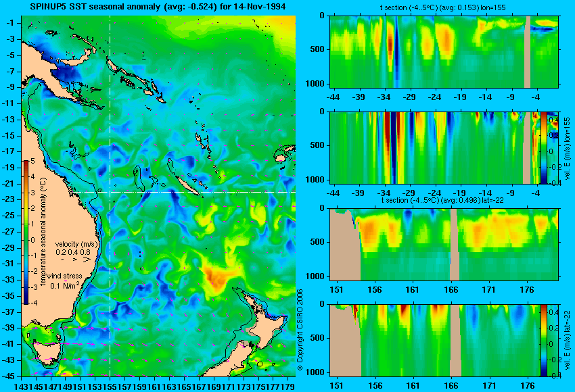The height and width of the screenshot is (392, 575).
Task: Click the '143' longitude label on the map axis
Action: (22, 386)
